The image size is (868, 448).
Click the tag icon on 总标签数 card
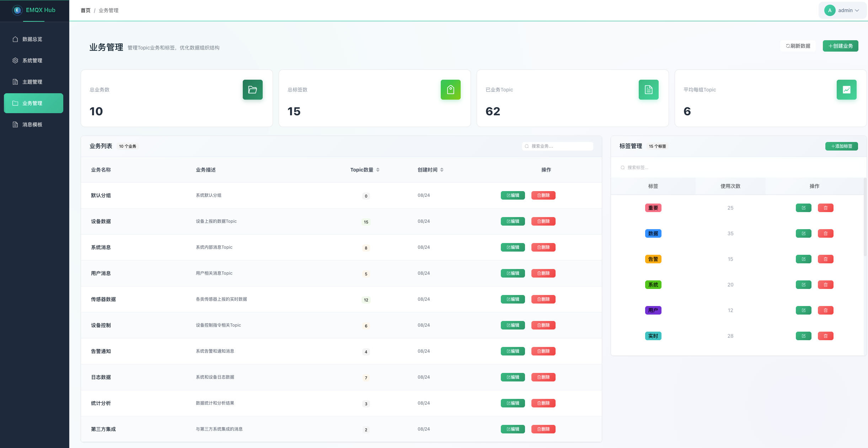(x=450, y=90)
